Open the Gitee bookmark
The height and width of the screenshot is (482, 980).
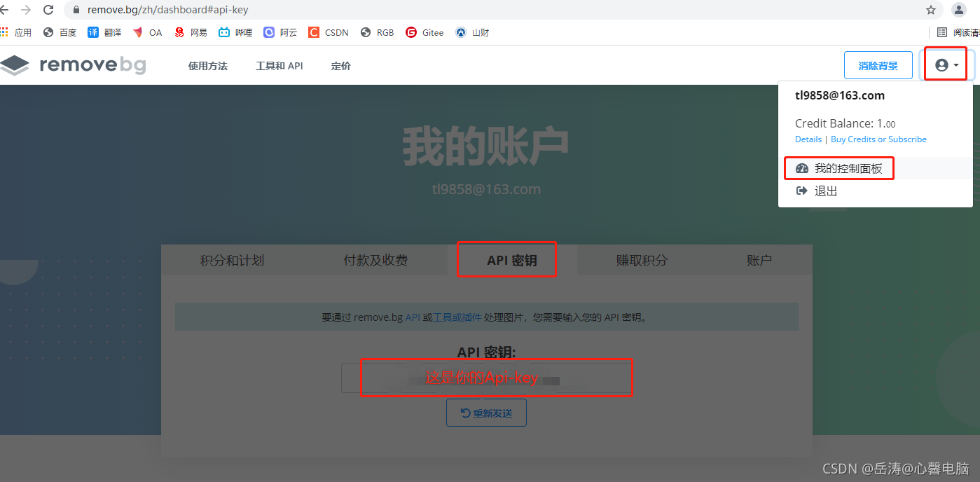tap(425, 32)
